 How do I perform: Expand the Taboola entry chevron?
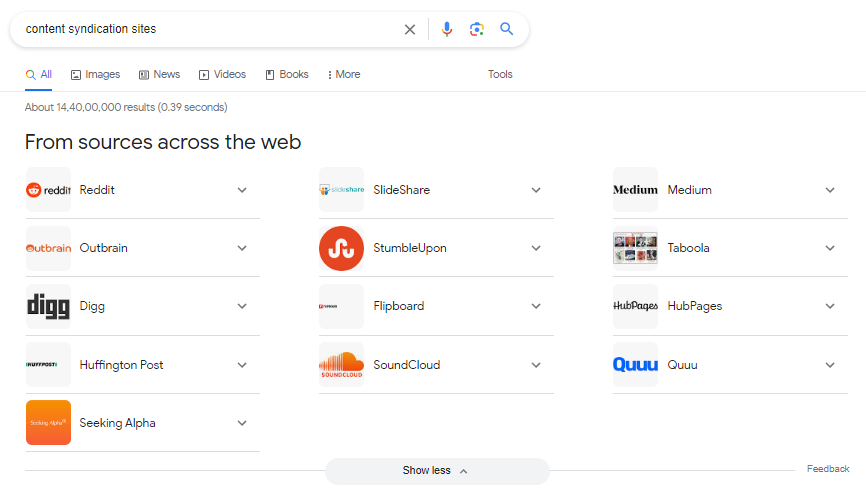click(830, 248)
